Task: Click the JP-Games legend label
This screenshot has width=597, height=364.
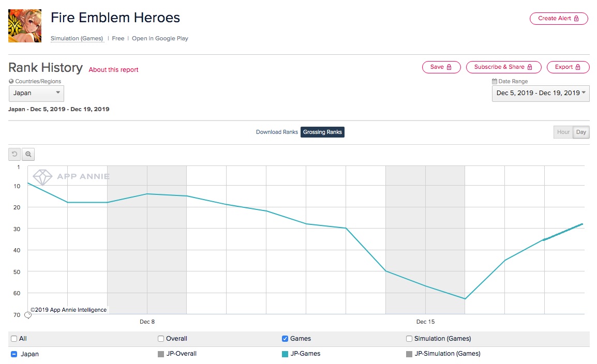Action: (305, 354)
